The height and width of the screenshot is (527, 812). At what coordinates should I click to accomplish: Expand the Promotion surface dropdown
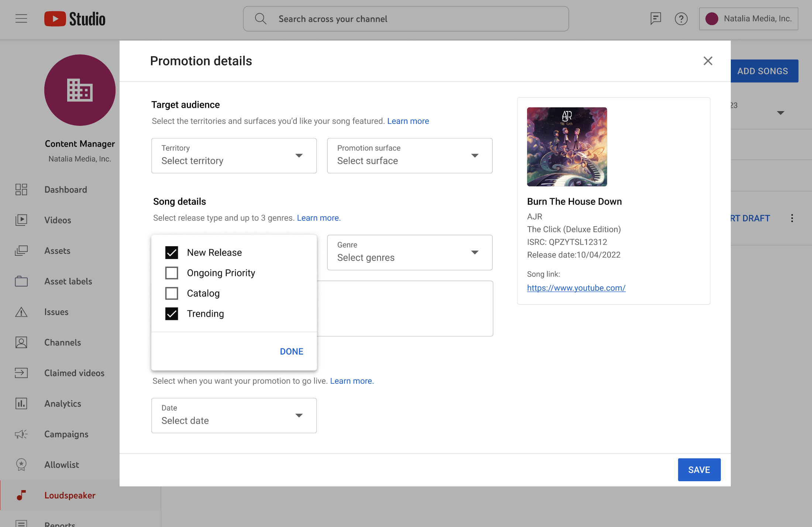409,156
